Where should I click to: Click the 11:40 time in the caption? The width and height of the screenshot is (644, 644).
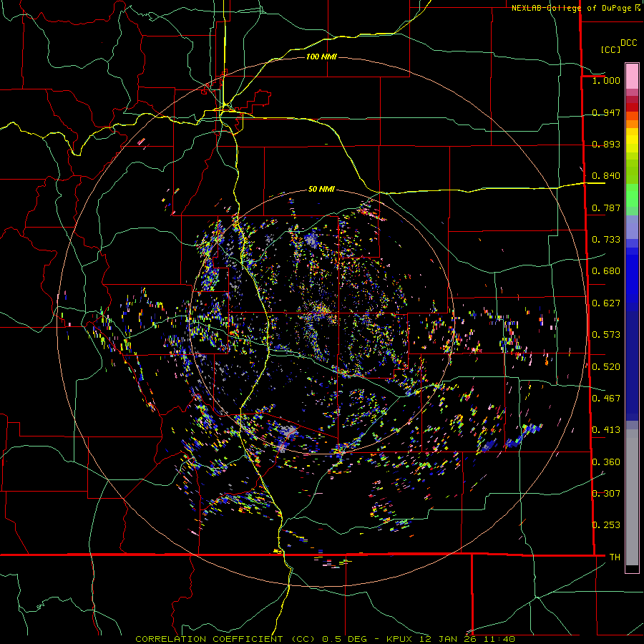tap(499, 639)
